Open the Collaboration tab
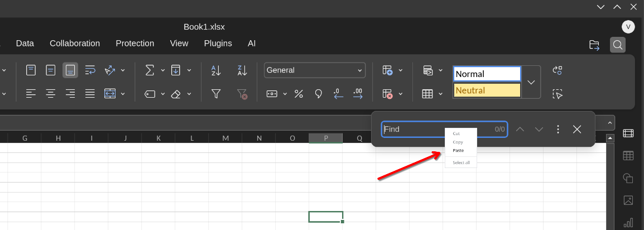This screenshot has height=230, width=644. tap(75, 43)
